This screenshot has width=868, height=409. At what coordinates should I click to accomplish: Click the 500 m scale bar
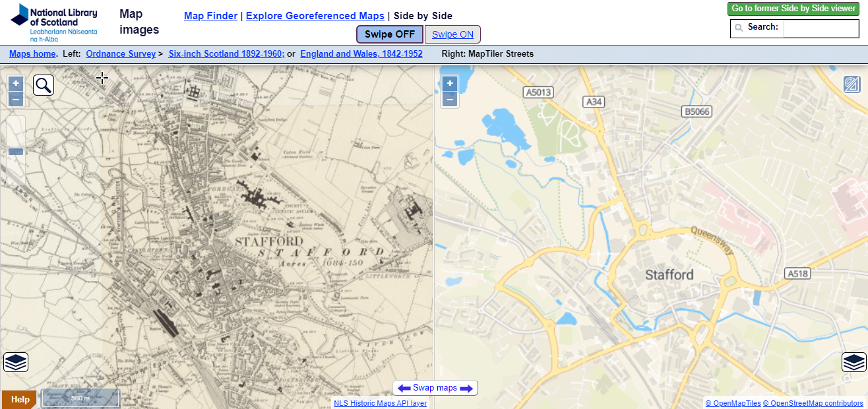(x=79, y=398)
